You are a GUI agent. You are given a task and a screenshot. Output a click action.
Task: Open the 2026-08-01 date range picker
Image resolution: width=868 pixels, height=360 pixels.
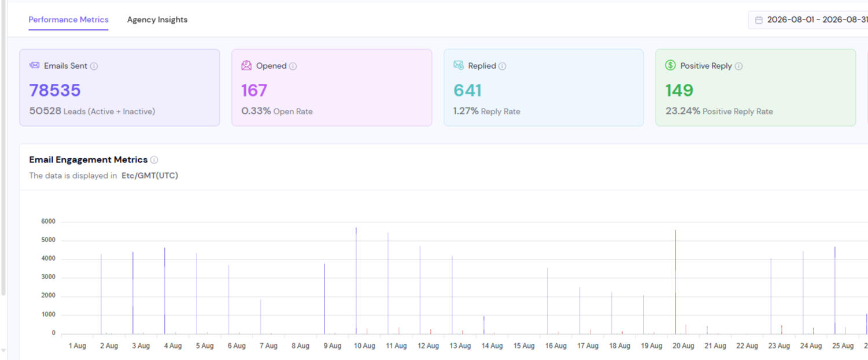[808, 20]
